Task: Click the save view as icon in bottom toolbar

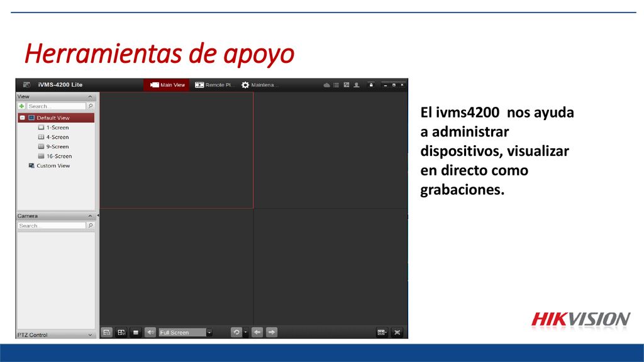Action: 121,332
